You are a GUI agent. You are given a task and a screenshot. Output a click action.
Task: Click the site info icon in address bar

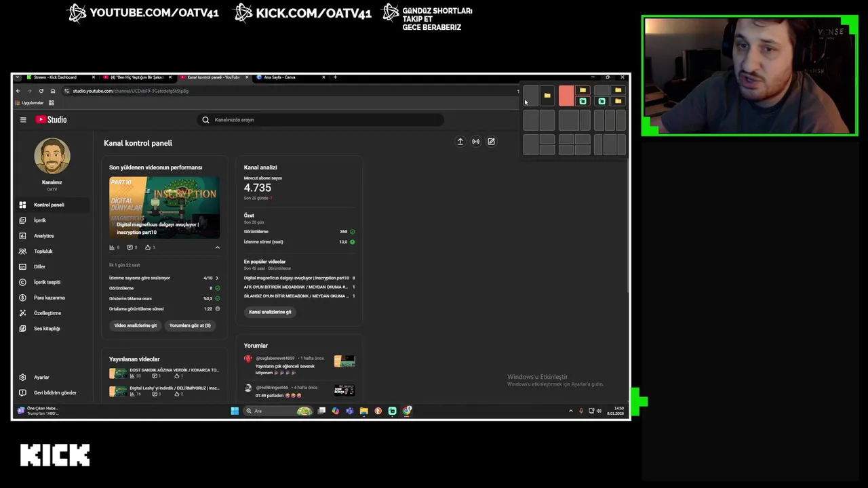tap(66, 91)
